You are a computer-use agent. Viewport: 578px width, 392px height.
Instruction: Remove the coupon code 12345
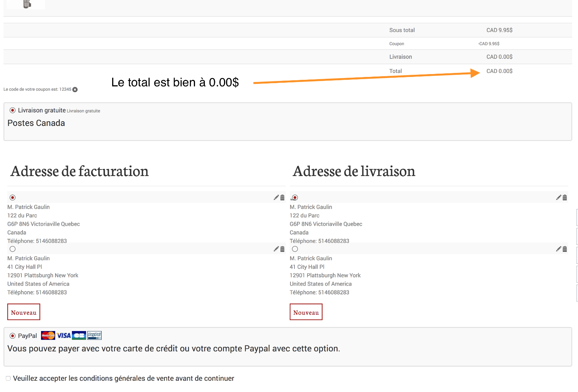(x=75, y=90)
